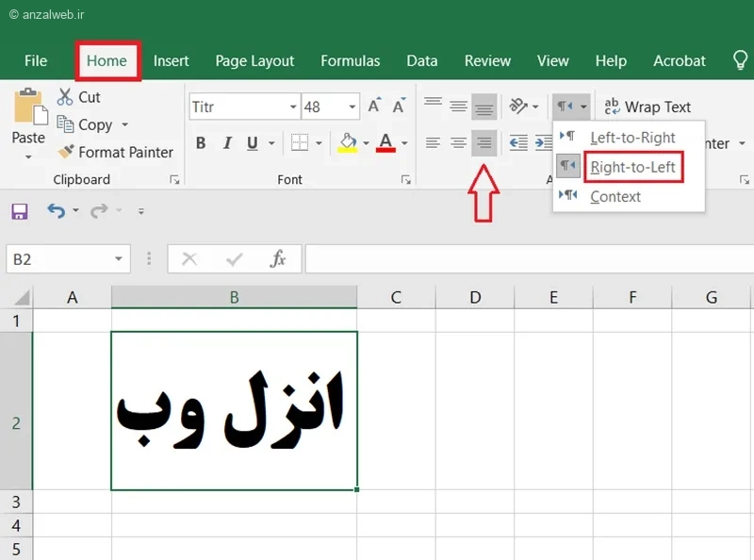Click the Increase Indent icon
This screenshot has height=560, width=754.
(x=544, y=143)
